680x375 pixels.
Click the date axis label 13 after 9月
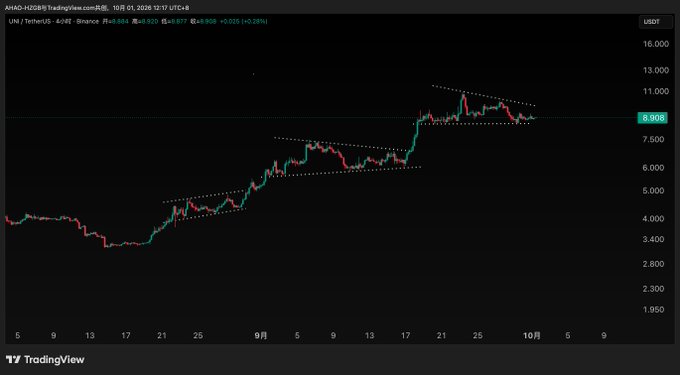coord(369,335)
